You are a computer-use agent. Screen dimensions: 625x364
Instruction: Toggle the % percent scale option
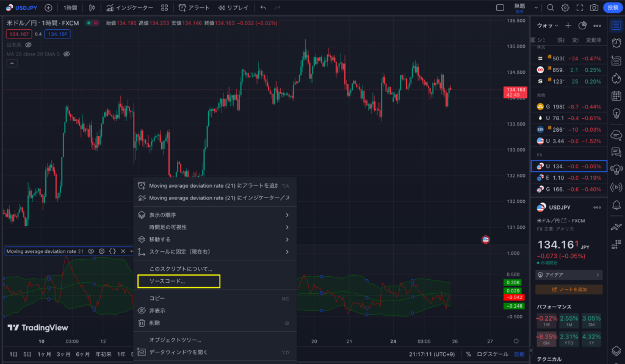tap(468, 354)
